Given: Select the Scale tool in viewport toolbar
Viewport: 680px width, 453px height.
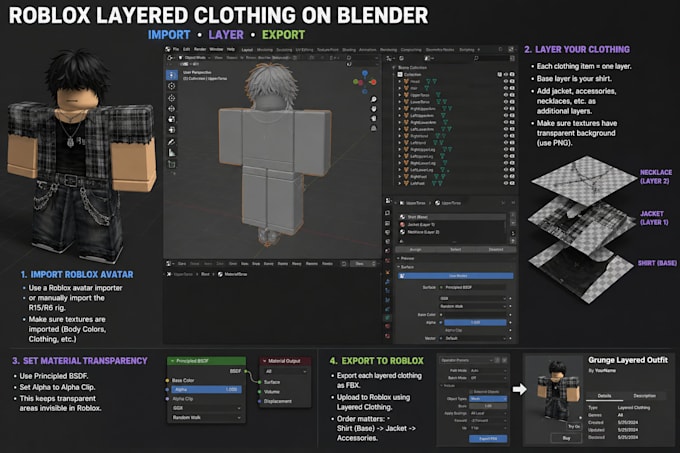Looking at the screenshot, I should [172, 119].
